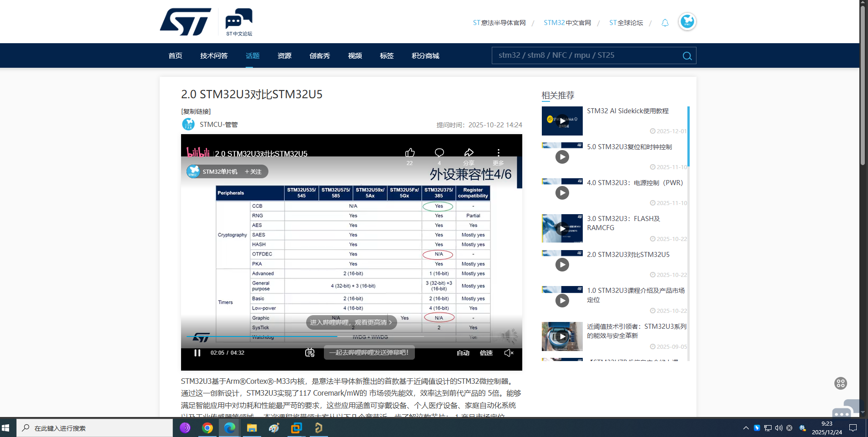Unmute the video with the speaker icon

pyautogui.click(x=509, y=353)
